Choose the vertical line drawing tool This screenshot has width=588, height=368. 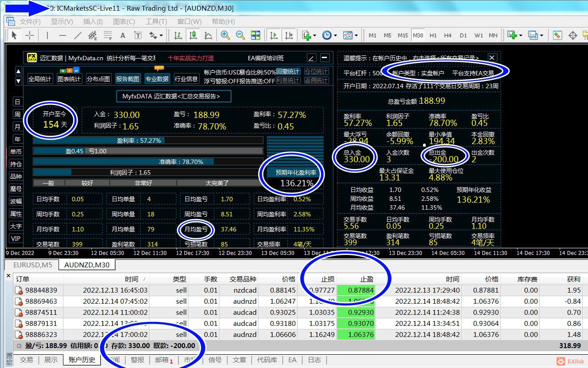point(47,35)
